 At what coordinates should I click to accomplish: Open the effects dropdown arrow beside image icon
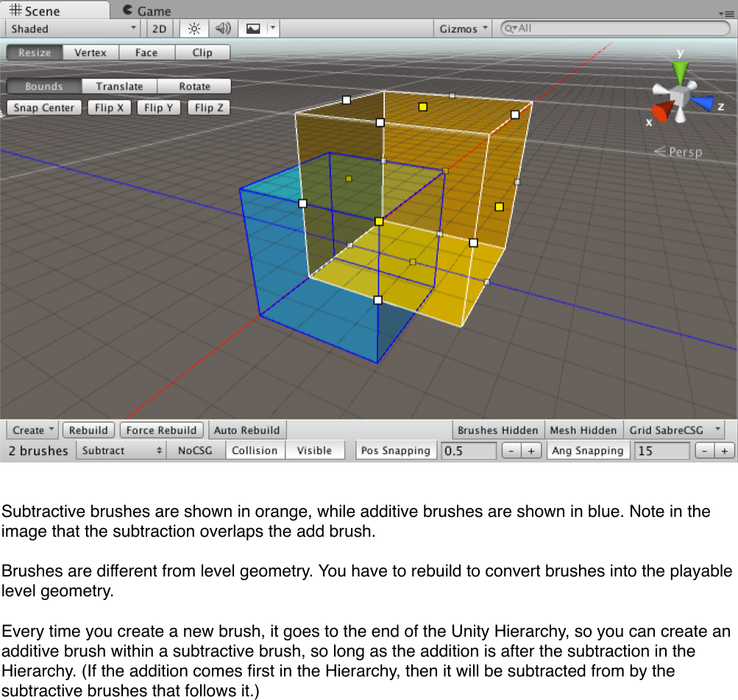pos(273,29)
